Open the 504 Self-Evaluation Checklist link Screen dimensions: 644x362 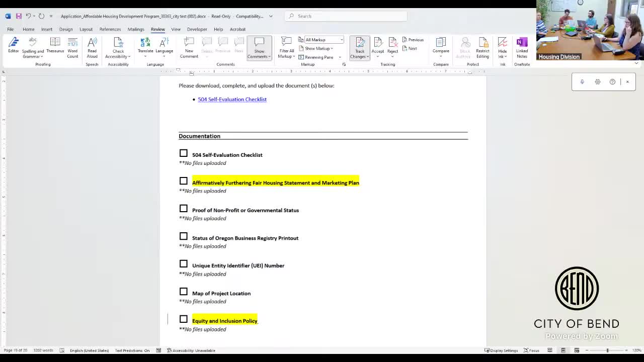[x=232, y=100]
